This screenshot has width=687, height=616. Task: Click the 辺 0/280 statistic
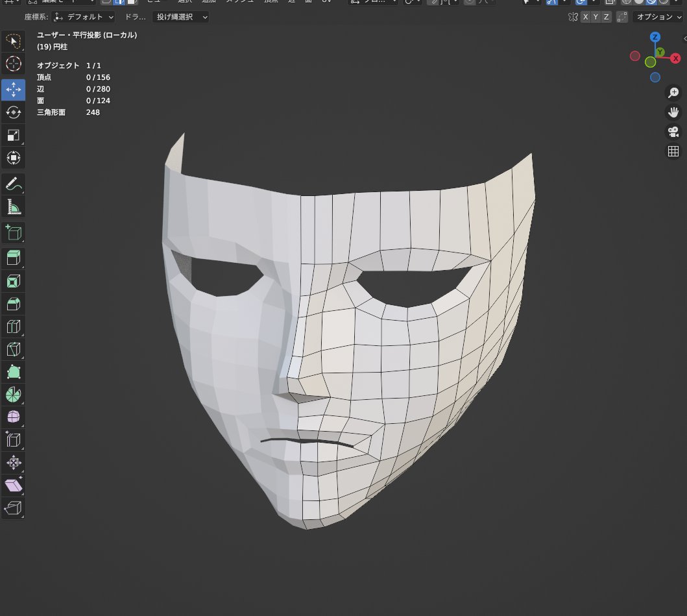pos(73,89)
